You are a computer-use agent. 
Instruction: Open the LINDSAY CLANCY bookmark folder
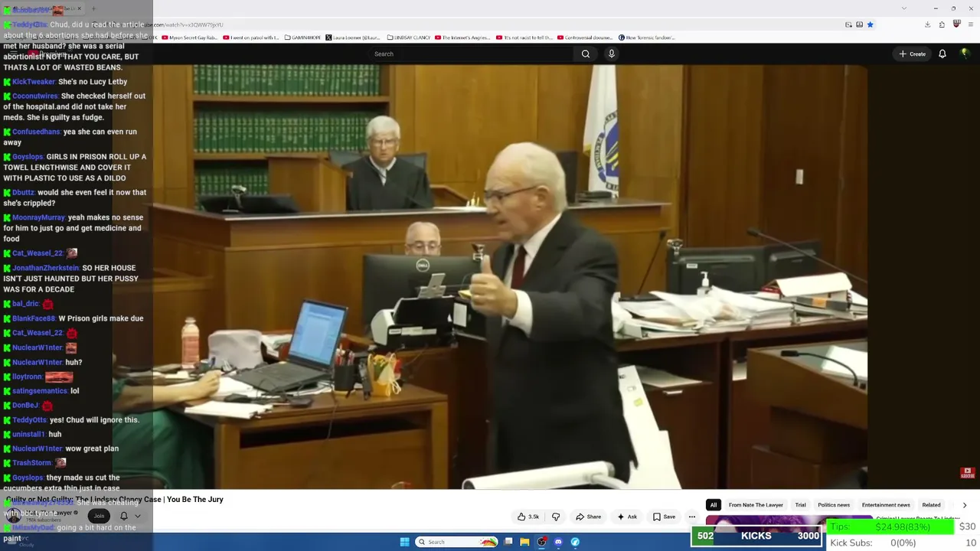(409, 37)
